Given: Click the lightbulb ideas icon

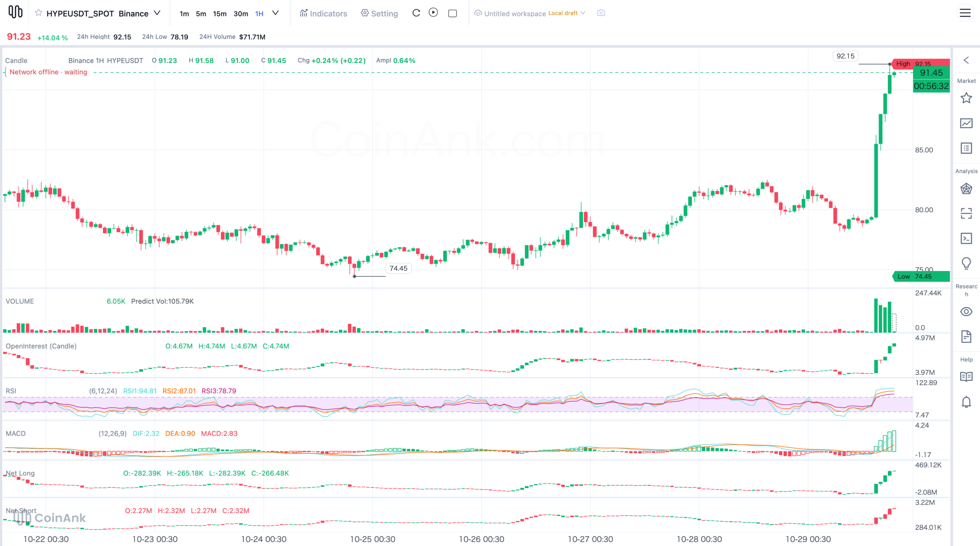Looking at the screenshot, I should [x=966, y=263].
